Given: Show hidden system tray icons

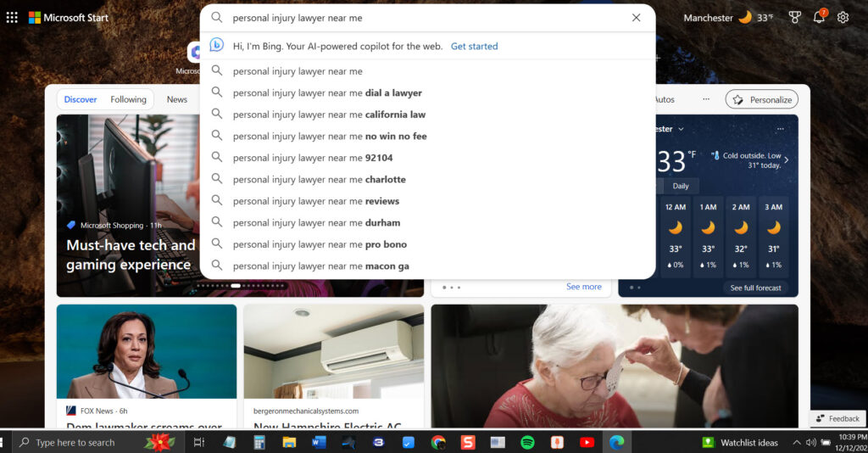Looking at the screenshot, I should [796, 443].
